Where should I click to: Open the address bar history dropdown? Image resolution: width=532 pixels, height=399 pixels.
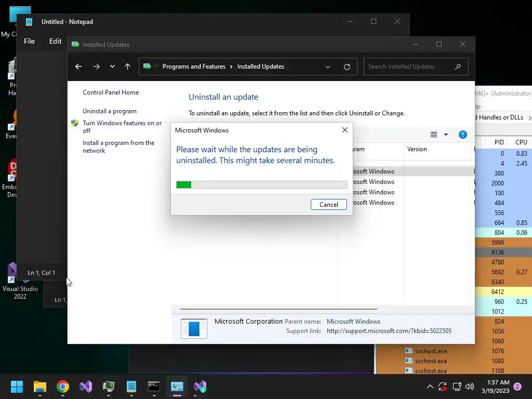click(328, 67)
